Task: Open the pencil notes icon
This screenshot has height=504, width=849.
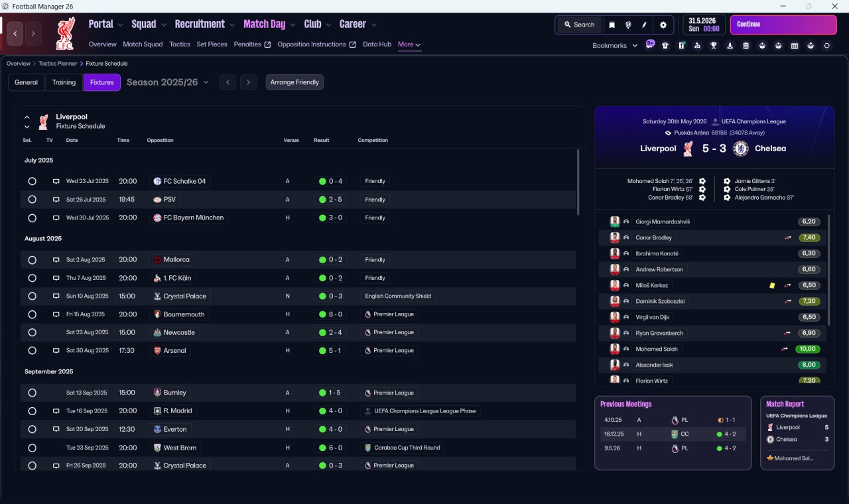Action: pos(644,25)
